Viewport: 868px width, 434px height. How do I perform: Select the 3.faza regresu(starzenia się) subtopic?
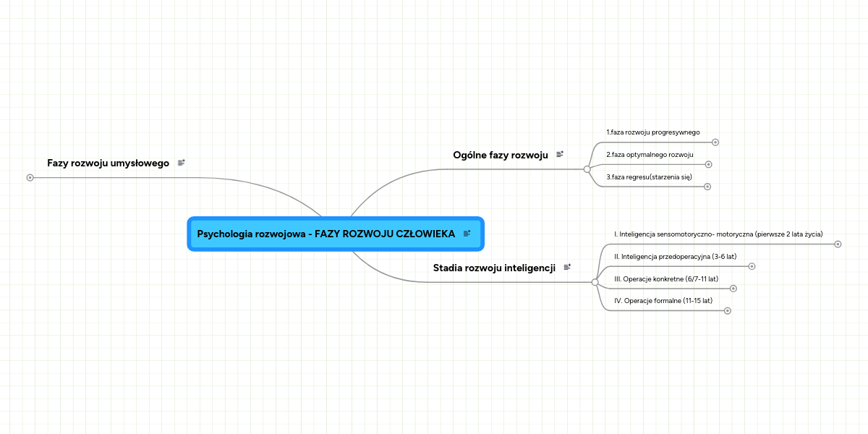coord(649,176)
